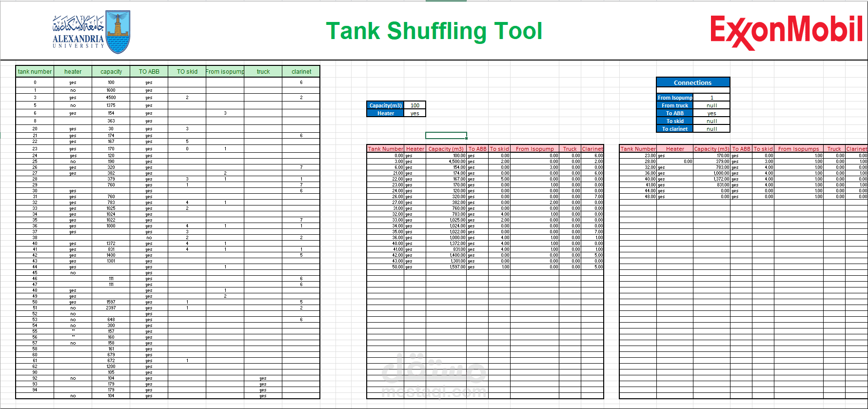868x409 pixels.
Task: Select capacity cell 648 in left table
Action: 111,320
